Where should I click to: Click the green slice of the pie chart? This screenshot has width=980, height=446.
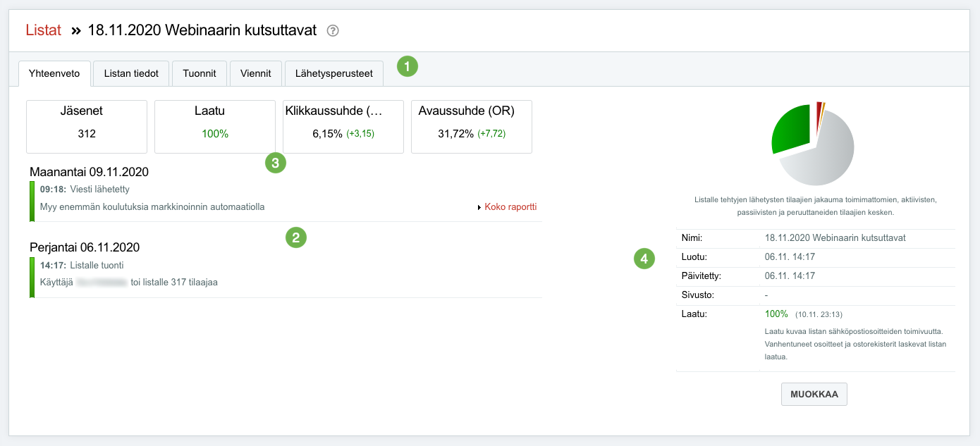pyautogui.click(x=791, y=127)
